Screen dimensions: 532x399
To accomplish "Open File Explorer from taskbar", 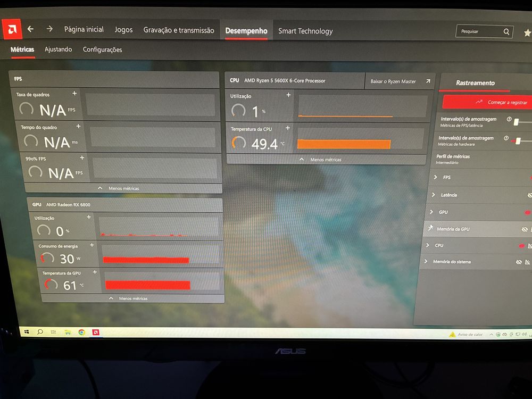I will coord(68,332).
